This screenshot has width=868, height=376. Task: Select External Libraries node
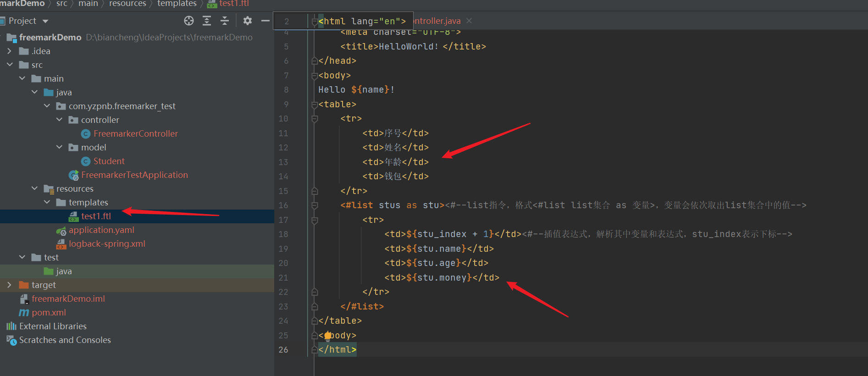coord(53,326)
